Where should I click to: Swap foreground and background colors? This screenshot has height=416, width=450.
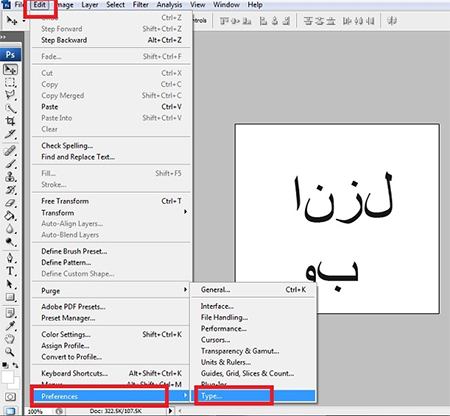(x=15, y=365)
